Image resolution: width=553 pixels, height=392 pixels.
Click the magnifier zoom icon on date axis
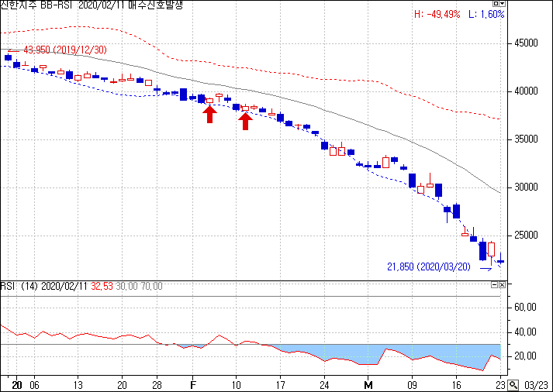[x=513, y=385]
